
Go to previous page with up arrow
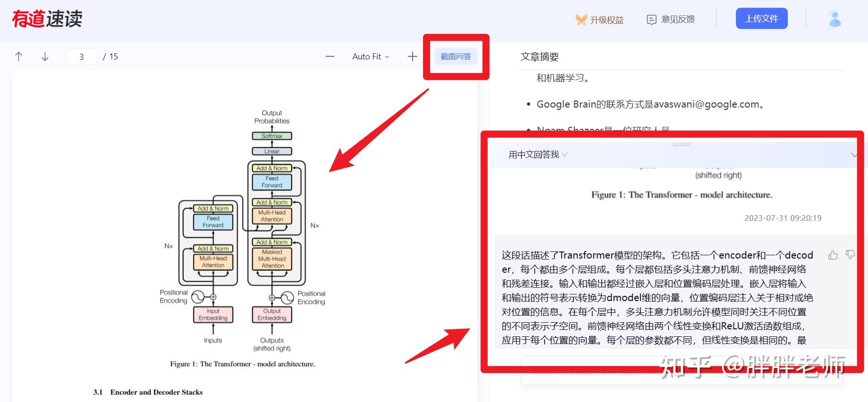coord(19,57)
